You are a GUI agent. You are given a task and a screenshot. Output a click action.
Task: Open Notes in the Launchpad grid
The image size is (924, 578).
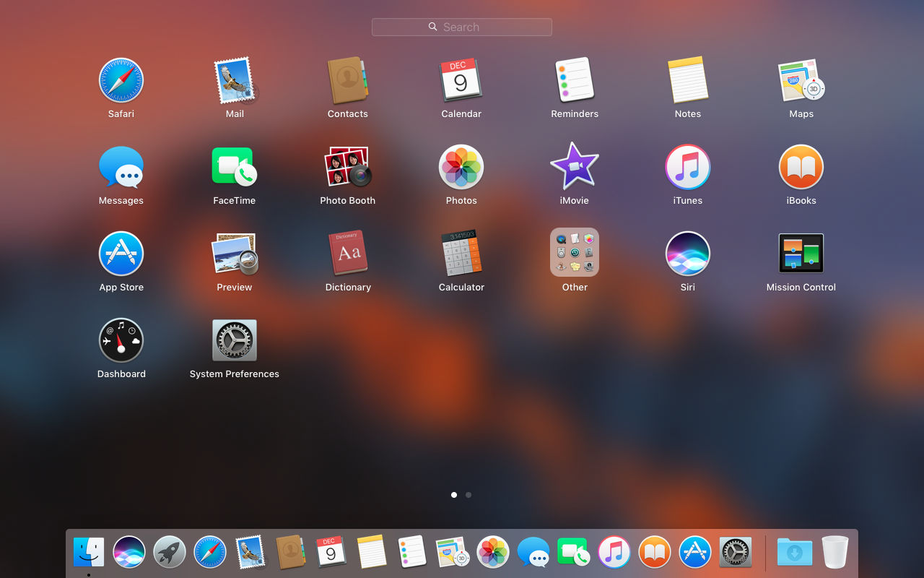click(688, 80)
